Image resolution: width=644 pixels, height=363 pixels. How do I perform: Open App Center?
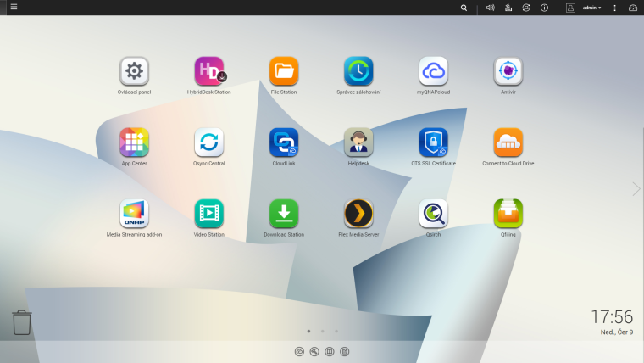point(134,142)
